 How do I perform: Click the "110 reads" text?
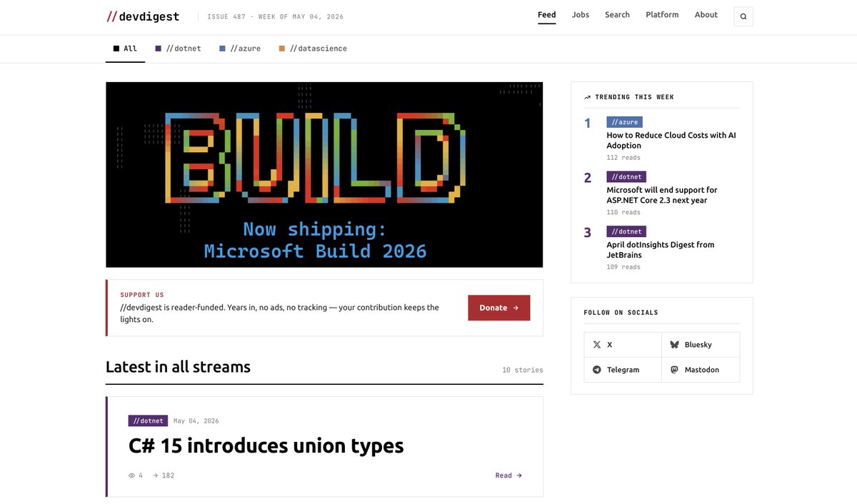click(623, 213)
